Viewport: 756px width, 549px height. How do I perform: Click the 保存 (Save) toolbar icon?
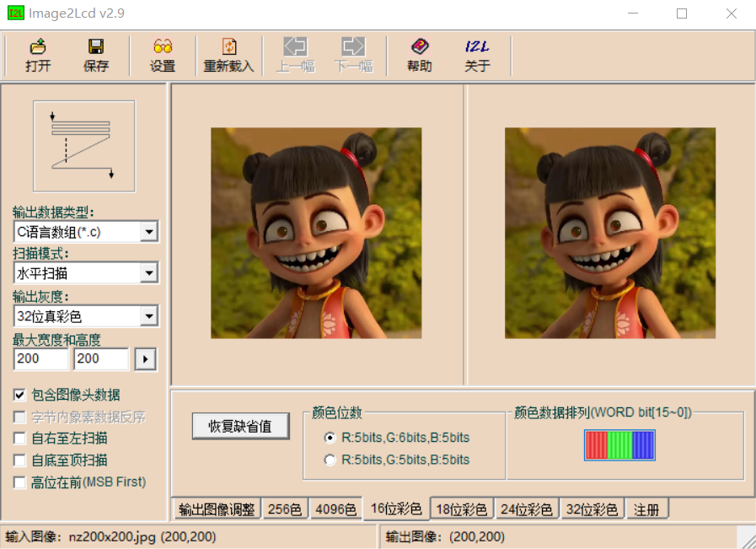click(95, 55)
